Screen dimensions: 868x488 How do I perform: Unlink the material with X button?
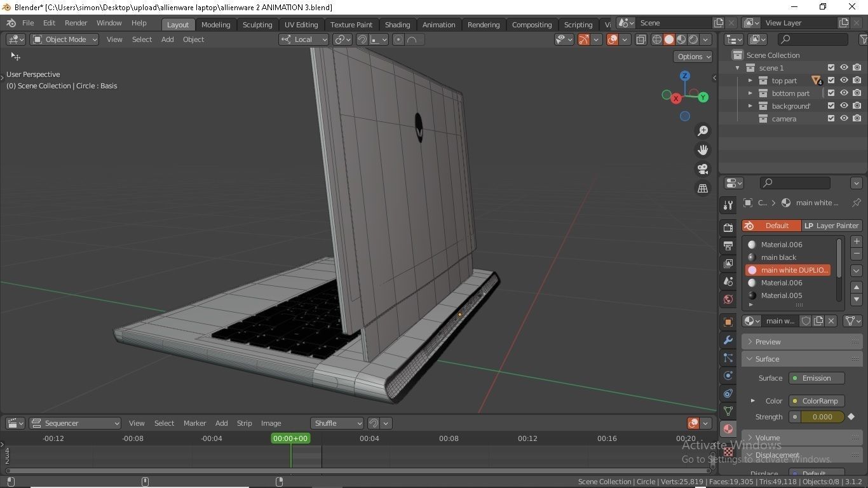[x=831, y=321]
